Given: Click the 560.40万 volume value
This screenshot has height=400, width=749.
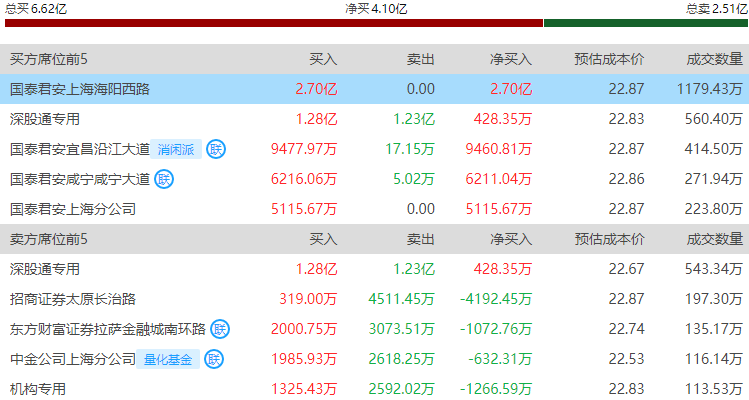Looking at the screenshot, I should 714,119.
